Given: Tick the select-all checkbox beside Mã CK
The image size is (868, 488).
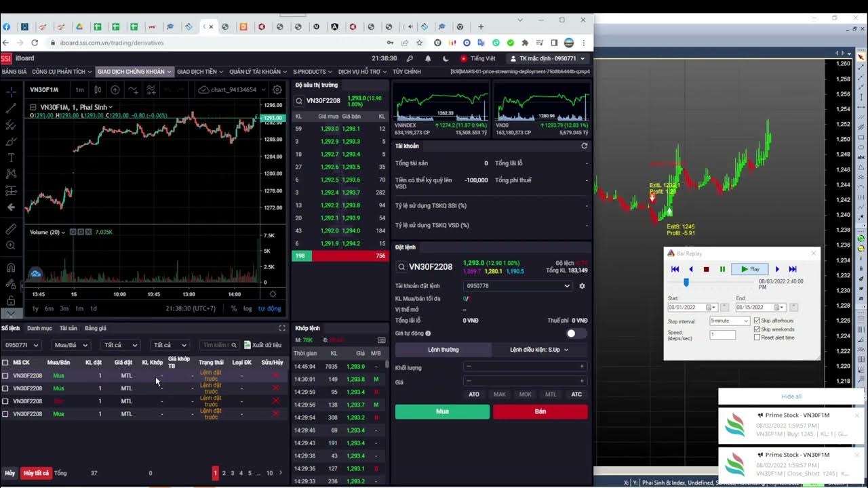Looking at the screenshot, I should pos(5,363).
